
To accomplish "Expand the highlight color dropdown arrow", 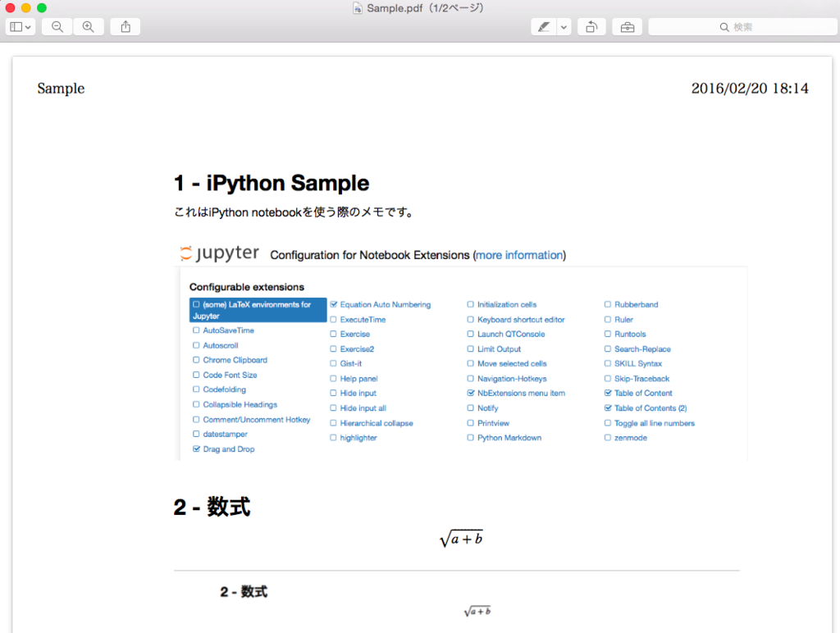I will click(x=564, y=27).
